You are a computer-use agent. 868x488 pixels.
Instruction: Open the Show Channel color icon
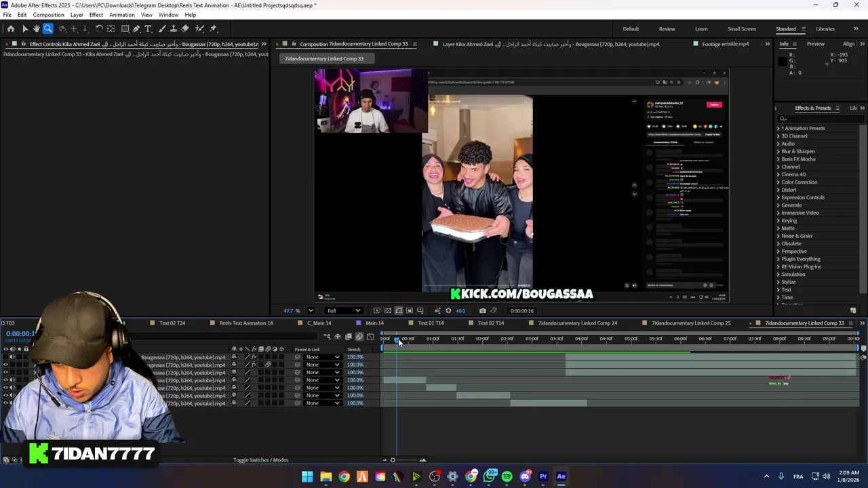tap(437, 310)
